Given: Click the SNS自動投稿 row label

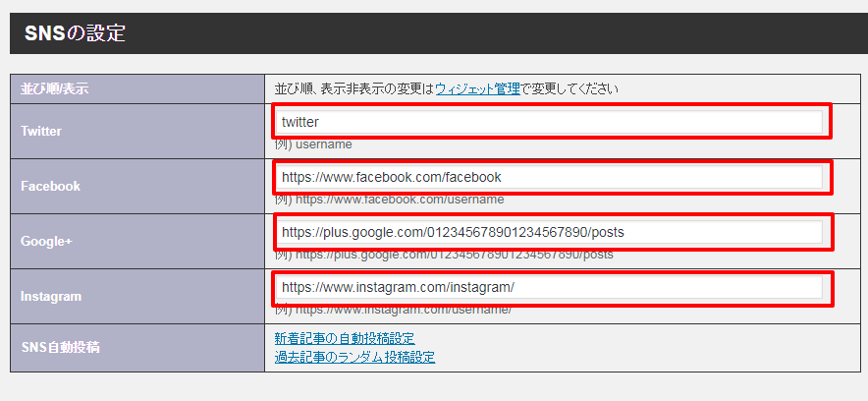Looking at the screenshot, I should pos(60,348).
